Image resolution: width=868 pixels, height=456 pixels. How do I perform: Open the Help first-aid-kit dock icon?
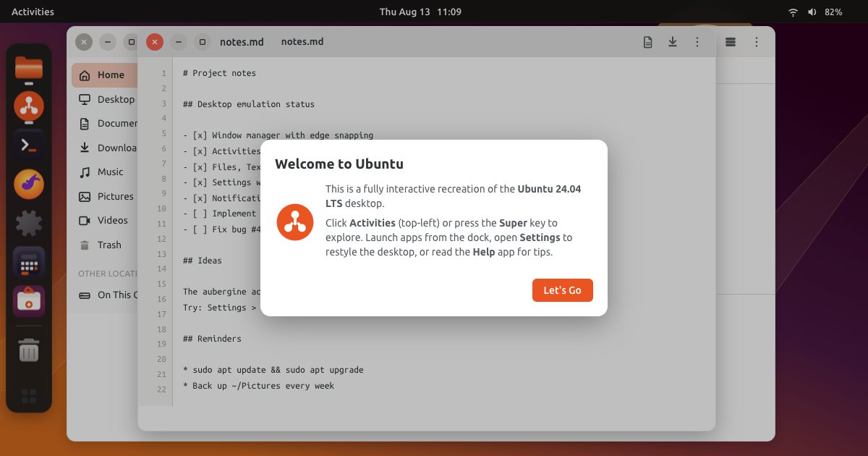29,301
